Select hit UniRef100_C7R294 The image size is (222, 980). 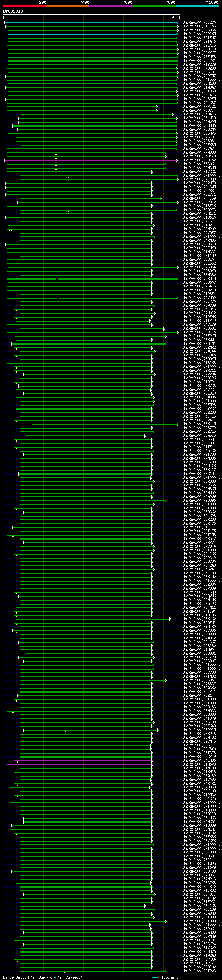click(199, 374)
